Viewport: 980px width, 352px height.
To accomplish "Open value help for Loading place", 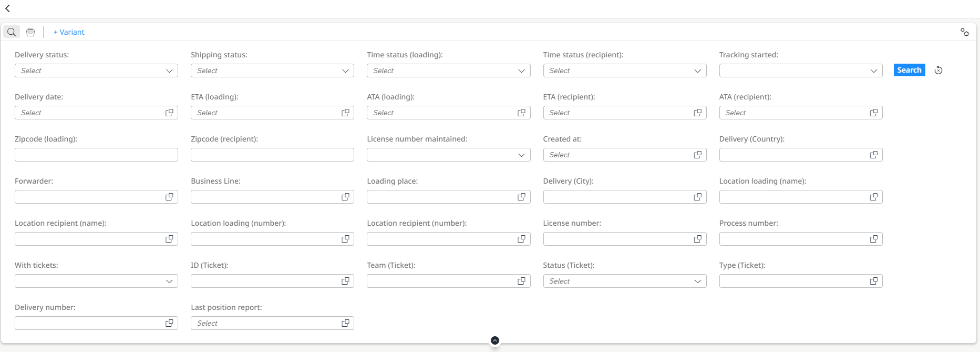I will [521, 197].
